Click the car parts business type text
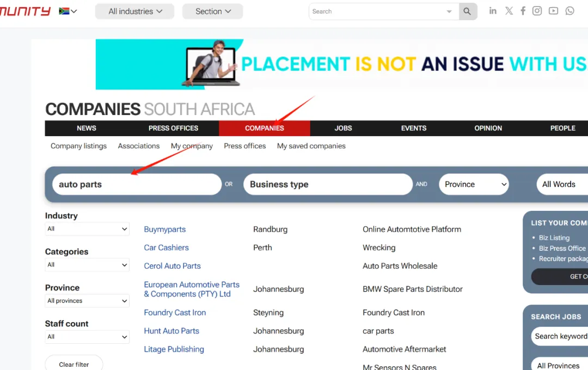 [x=378, y=331]
